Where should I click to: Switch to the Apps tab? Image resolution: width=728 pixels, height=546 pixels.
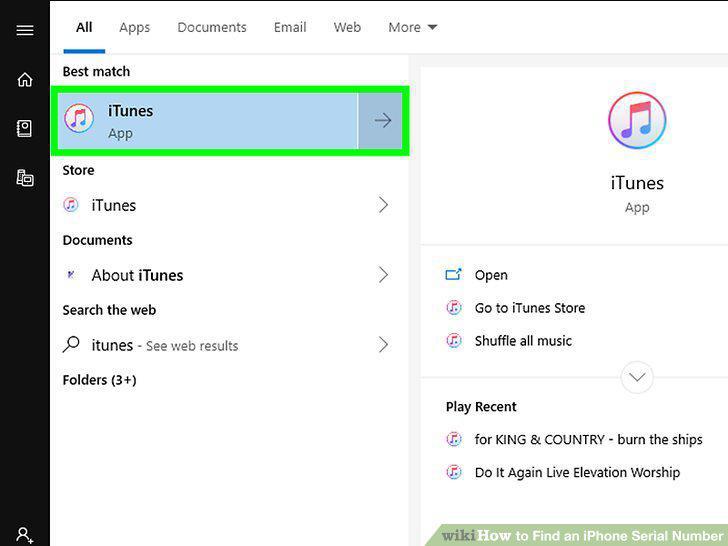coord(135,27)
